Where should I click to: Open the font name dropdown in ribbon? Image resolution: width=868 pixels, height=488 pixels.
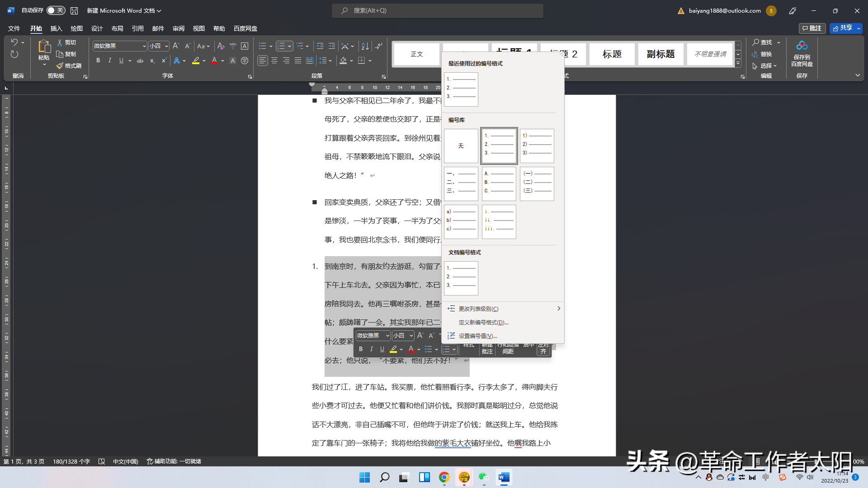pos(144,46)
